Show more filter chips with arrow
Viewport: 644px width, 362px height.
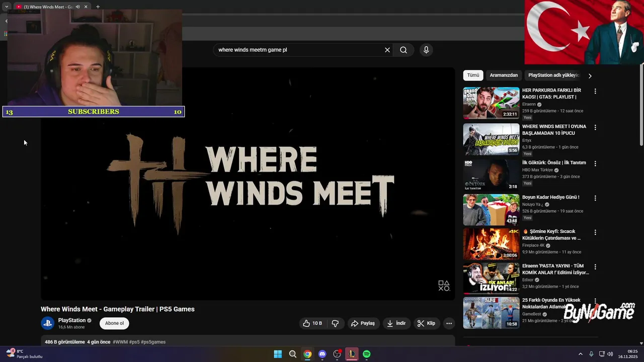[590, 76]
